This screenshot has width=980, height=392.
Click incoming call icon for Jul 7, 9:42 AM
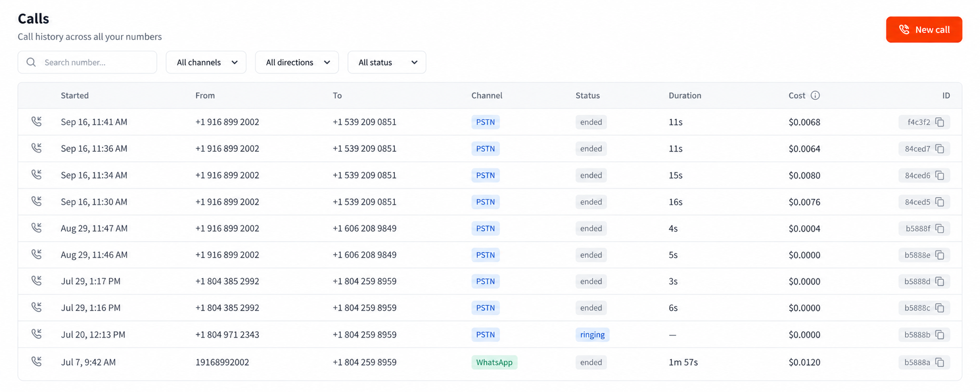[x=37, y=361]
